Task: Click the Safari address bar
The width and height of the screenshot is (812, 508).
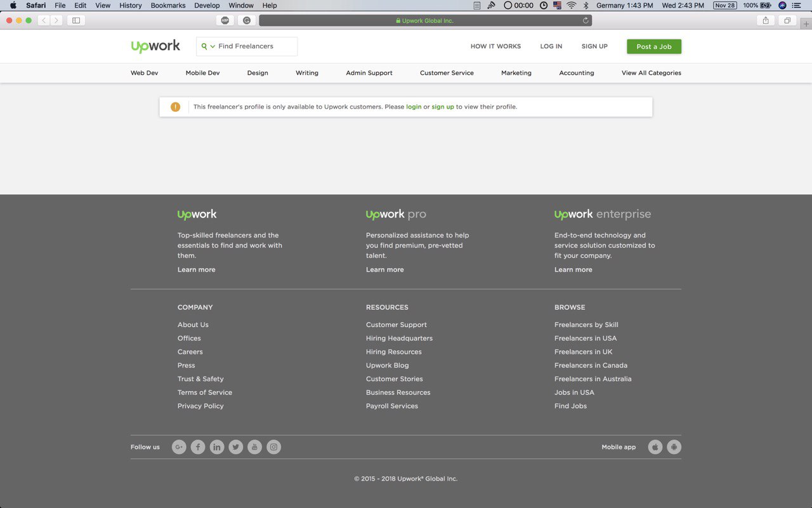Action: click(425, 20)
